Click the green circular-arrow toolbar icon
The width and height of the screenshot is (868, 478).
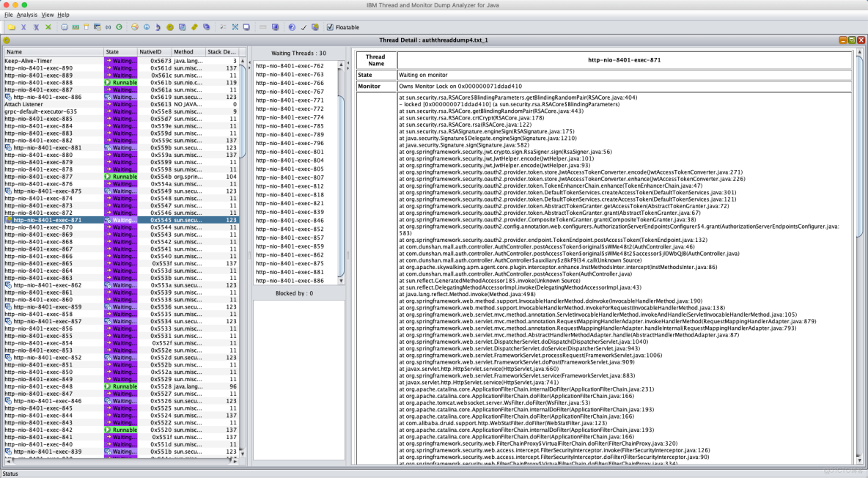tap(118, 27)
